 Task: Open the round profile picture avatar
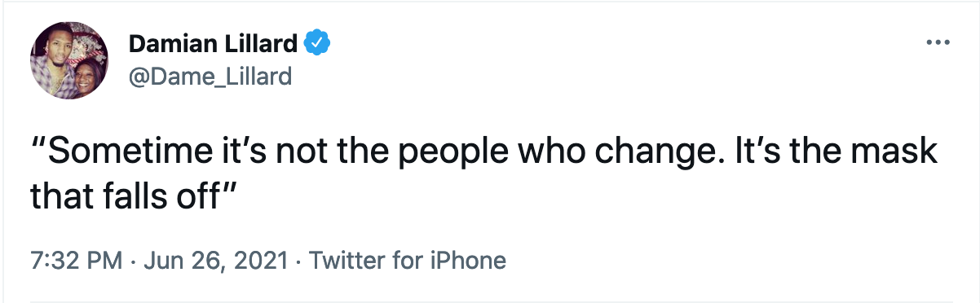pos(70,60)
